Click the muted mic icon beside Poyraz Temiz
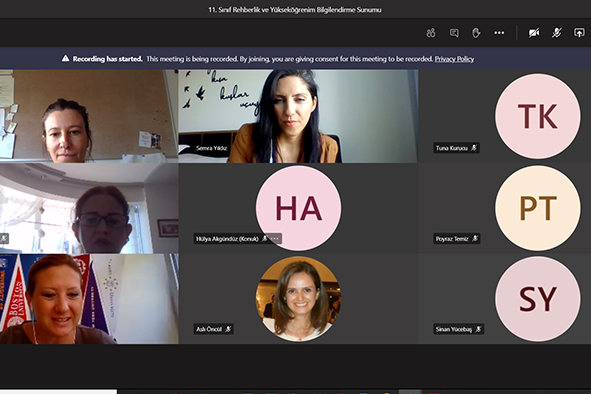The image size is (591, 394). [x=475, y=239]
